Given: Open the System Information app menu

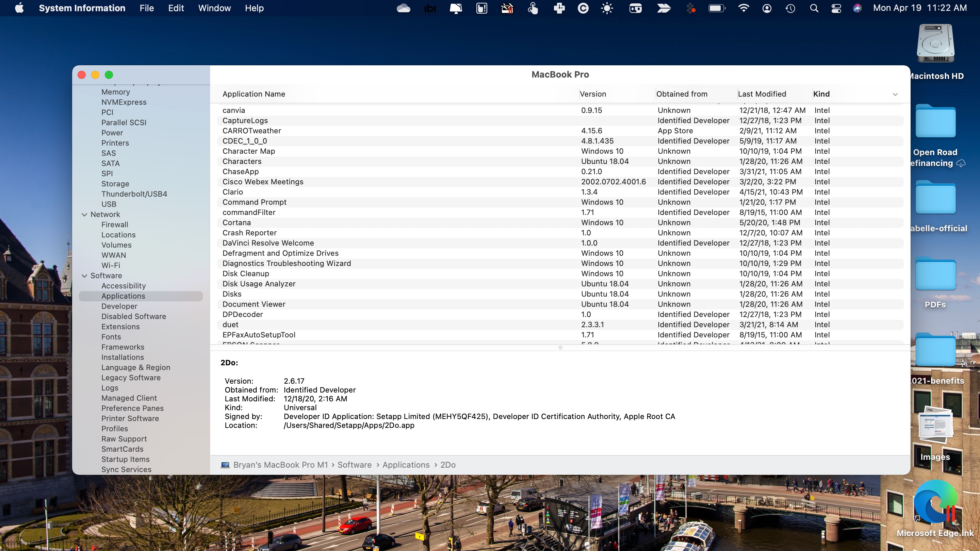Looking at the screenshot, I should click(x=82, y=8).
